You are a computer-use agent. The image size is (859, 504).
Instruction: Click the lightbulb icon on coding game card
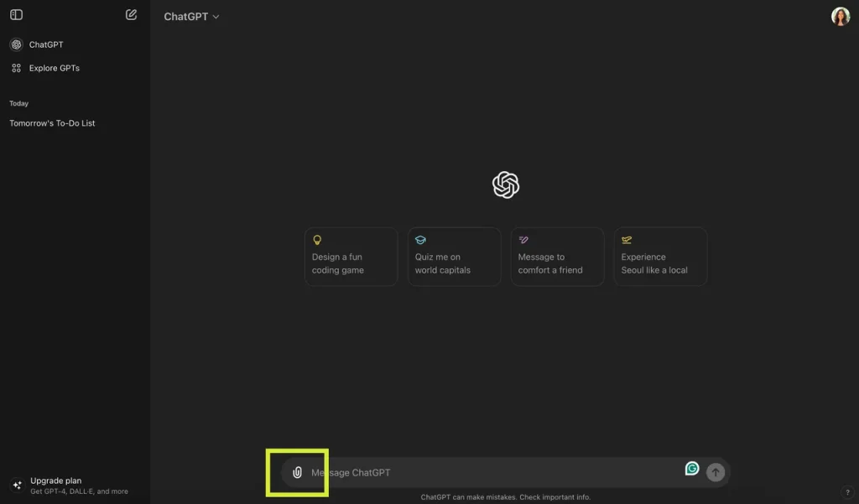click(x=316, y=240)
